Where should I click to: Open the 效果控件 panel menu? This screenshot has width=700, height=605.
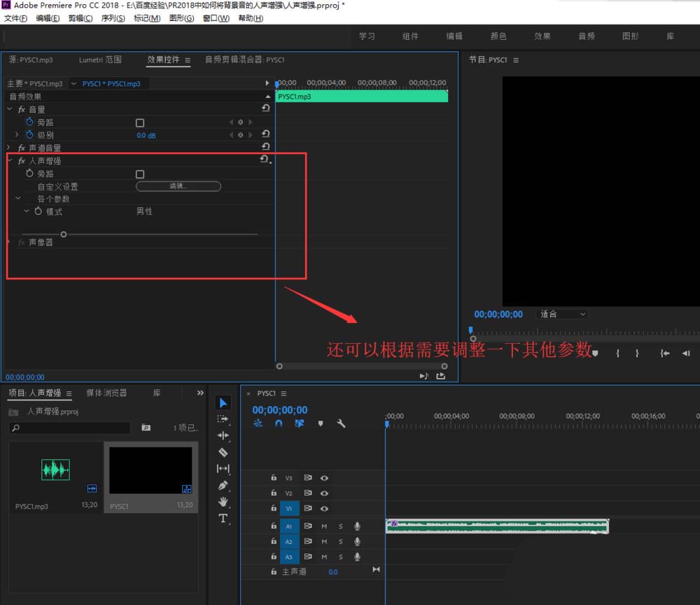coord(188,60)
